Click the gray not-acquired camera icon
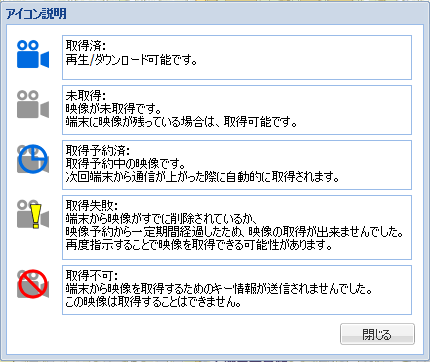 [x=33, y=104]
